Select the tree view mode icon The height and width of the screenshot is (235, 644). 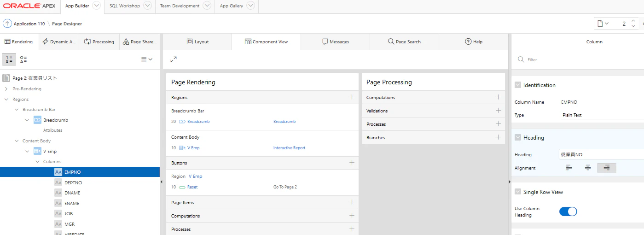[x=9, y=59]
